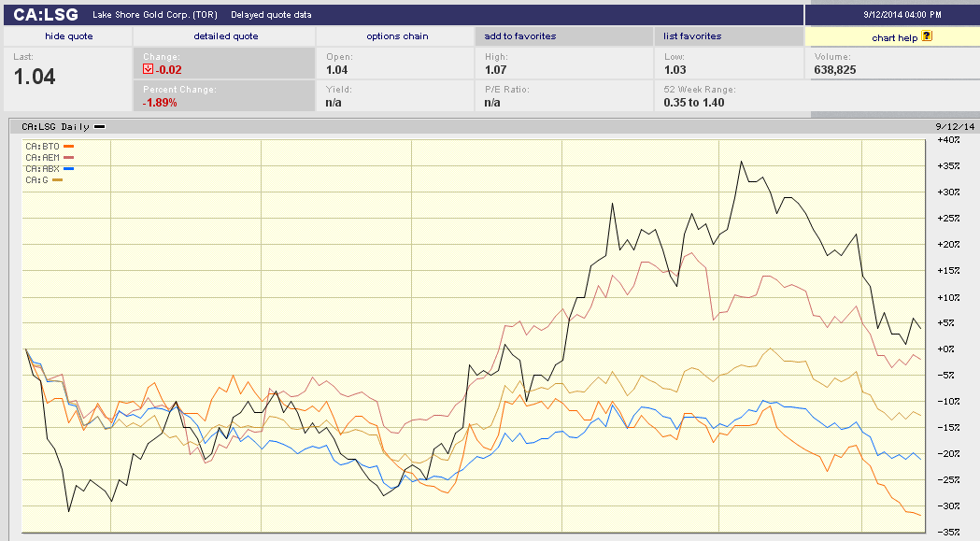Click add to favorites

(x=520, y=36)
